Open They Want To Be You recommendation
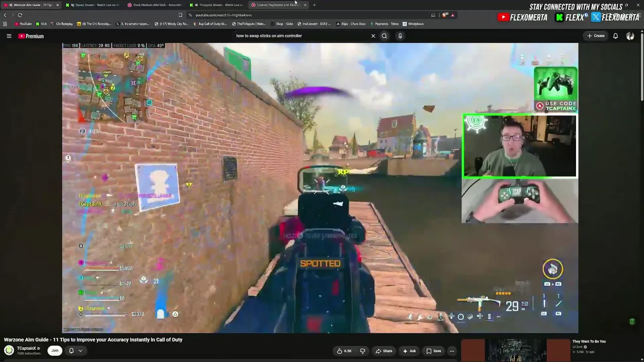The width and height of the screenshot is (644, 362). tap(516, 350)
